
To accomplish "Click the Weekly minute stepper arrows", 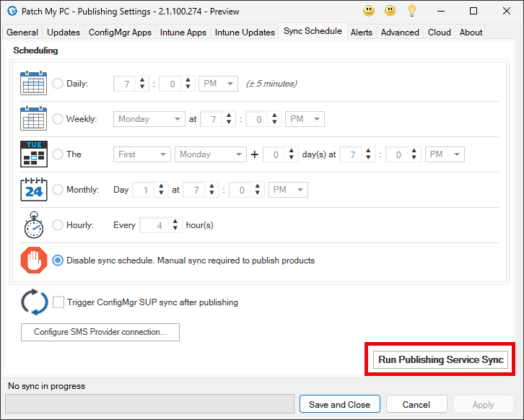I will coord(274,118).
